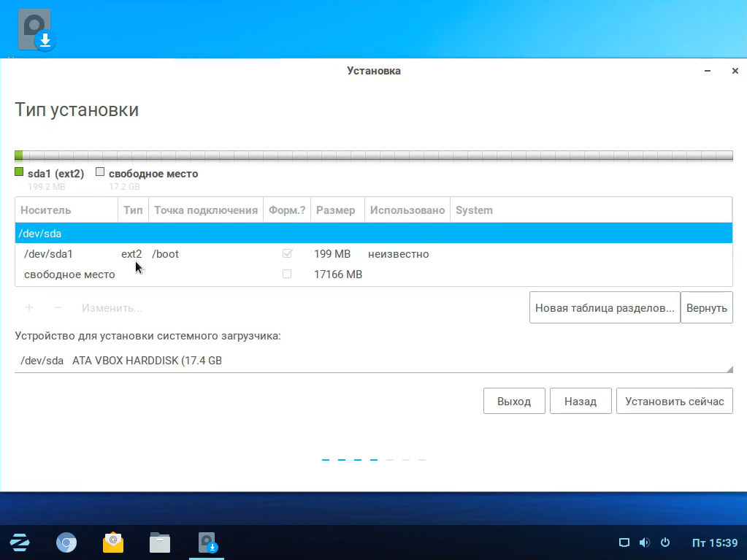This screenshot has height=560, width=747.
Task: Open the file manager taskbar icon
Action: [160, 543]
